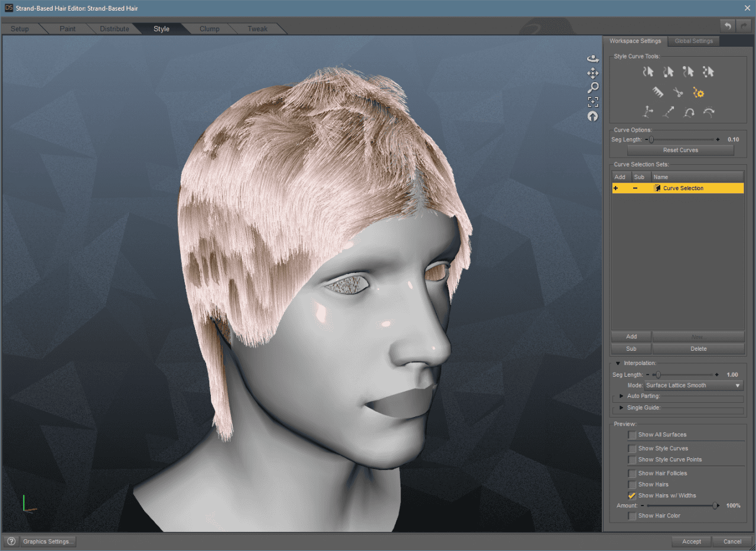Image resolution: width=756 pixels, height=551 pixels.
Task: Enable Show Style Curves
Action: pyautogui.click(x=631, y=448)
